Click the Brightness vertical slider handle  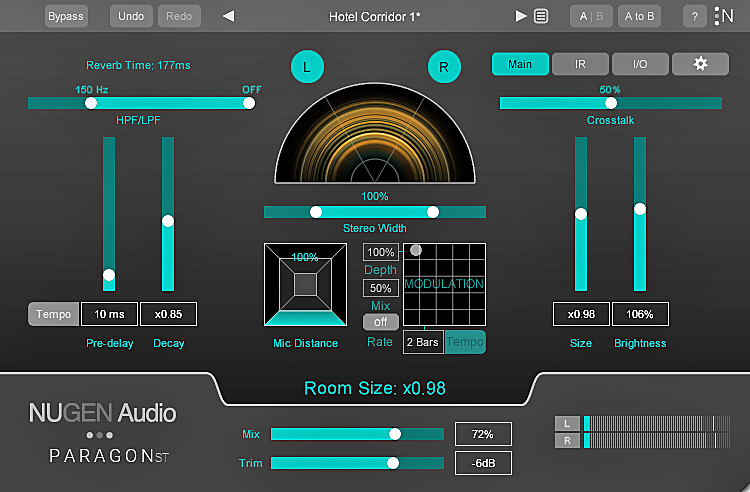tap(640, 209)
